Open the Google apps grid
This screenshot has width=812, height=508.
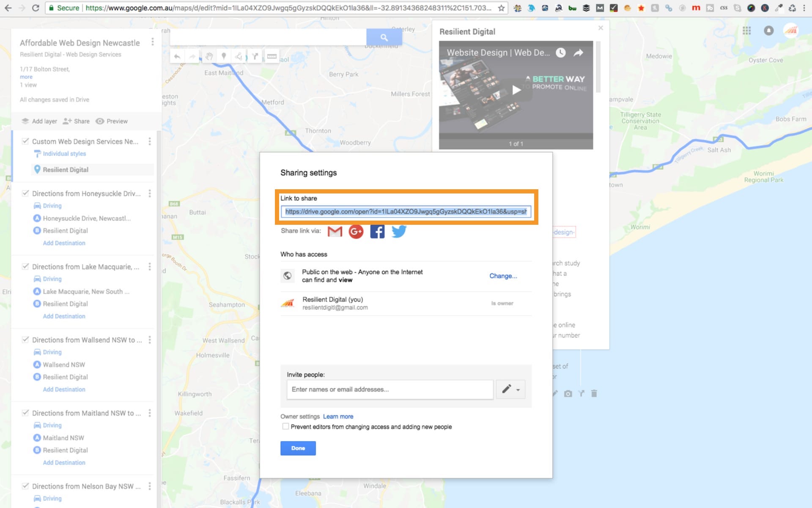point(747,30)
